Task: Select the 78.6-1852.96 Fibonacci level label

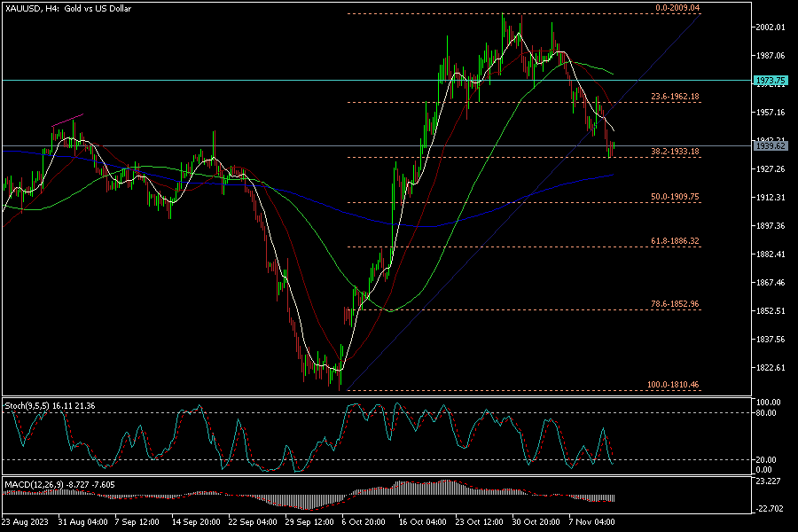Action: (676, 304)
